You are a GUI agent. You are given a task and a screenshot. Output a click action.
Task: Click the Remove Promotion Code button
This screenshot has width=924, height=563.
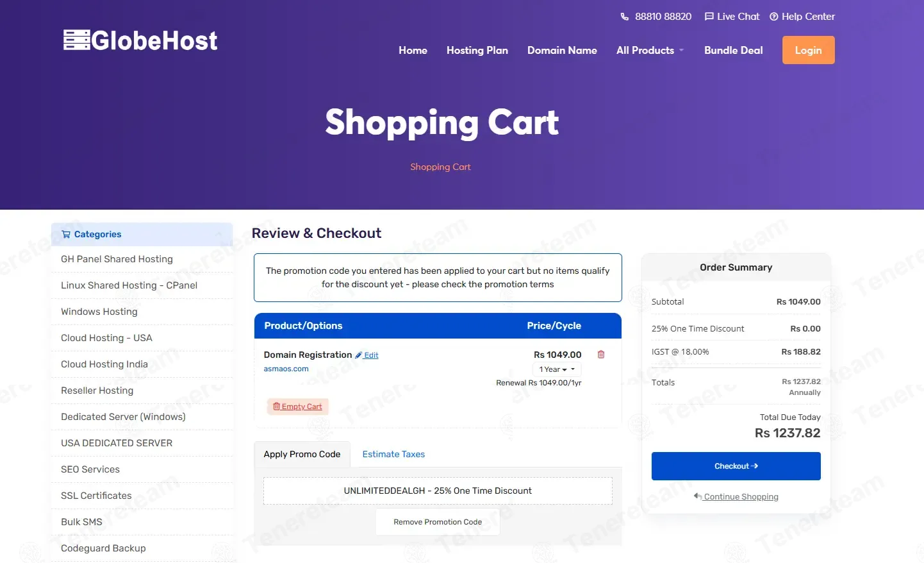point(438,522)
